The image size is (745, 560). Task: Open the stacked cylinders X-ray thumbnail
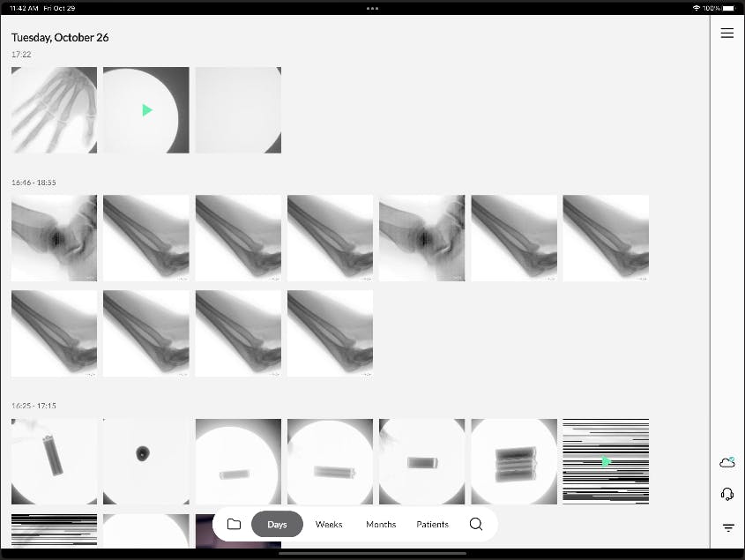click(x=514, y=461)
